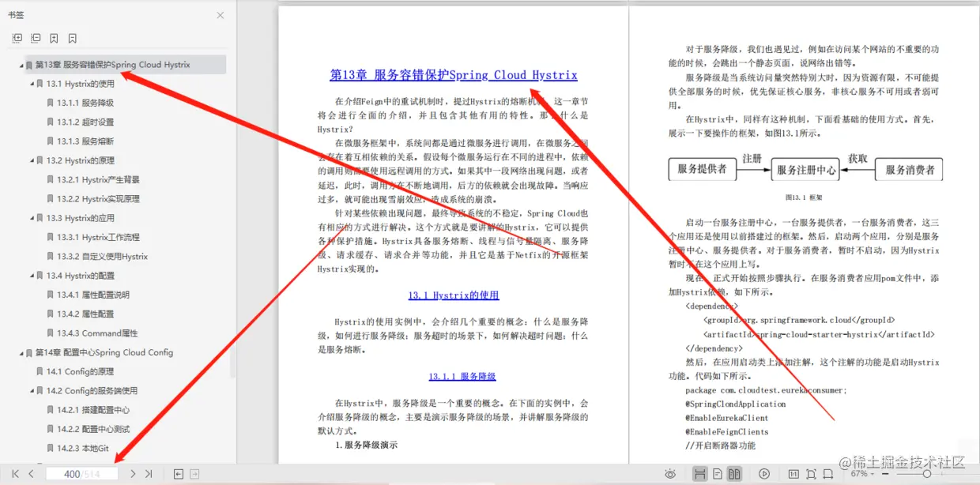
Task: Click the page number field showing 400
Action: (81, 474)
